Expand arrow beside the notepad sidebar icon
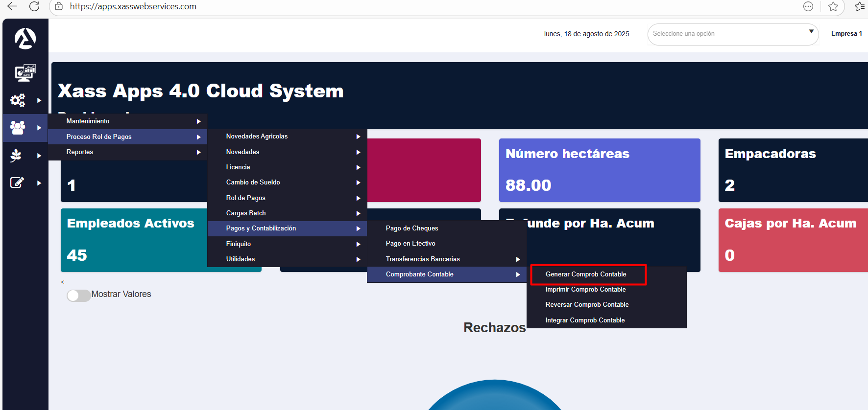This screenshot has width=868, height=410. click(x=39, y=183)
